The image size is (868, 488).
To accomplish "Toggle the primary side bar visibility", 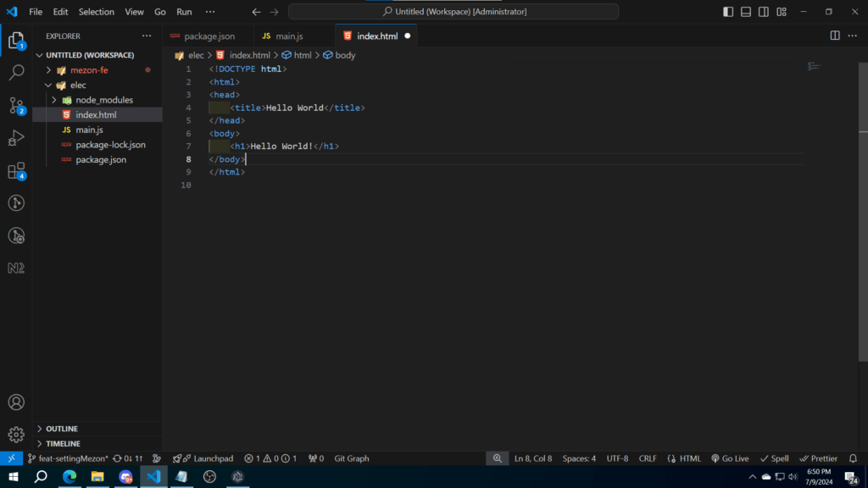I will coord(728,12).
